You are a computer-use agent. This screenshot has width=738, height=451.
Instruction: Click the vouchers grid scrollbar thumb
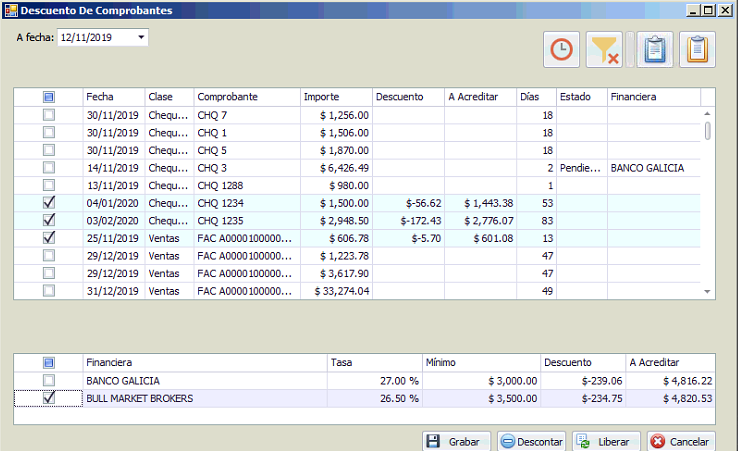[x=707, y=131]
